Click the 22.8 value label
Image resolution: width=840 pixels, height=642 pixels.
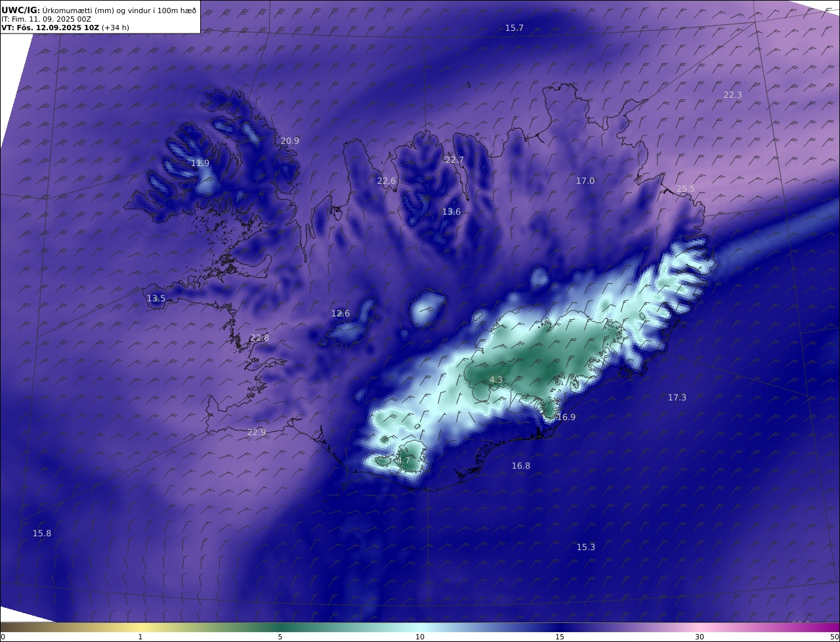point(259,337)
